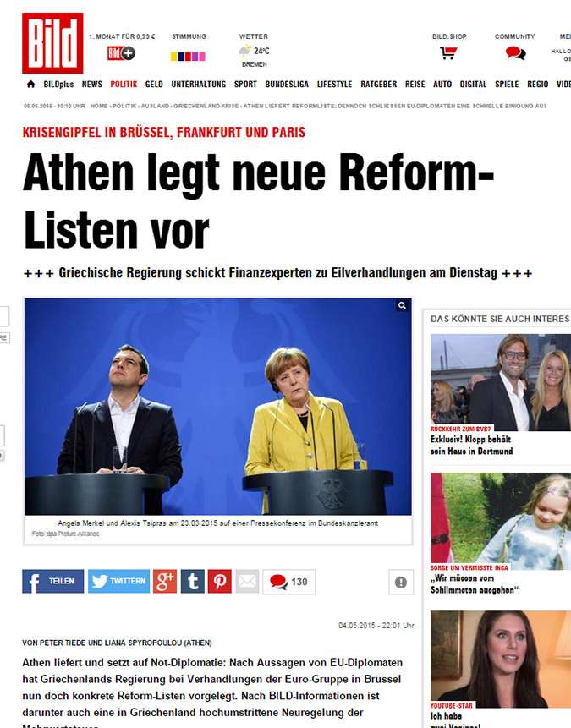
Task: Follow the Griechenland-Krise breadcrumb link
Action: 206,106
